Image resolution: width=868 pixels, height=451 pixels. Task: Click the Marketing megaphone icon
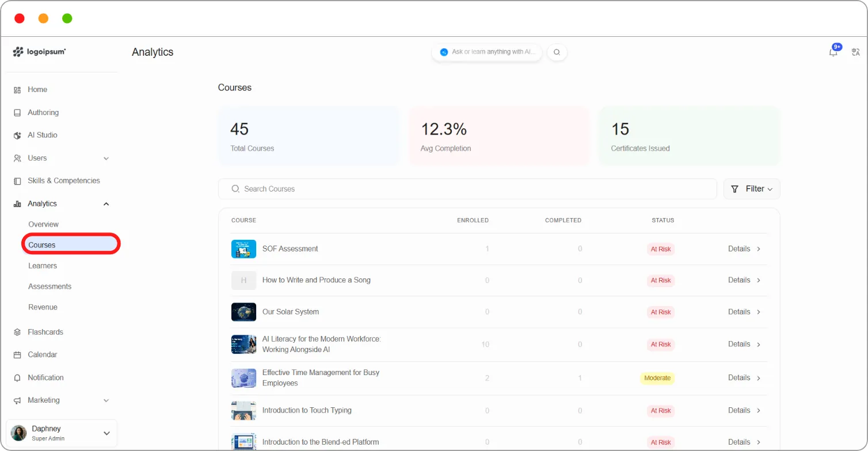click(17, 400)
